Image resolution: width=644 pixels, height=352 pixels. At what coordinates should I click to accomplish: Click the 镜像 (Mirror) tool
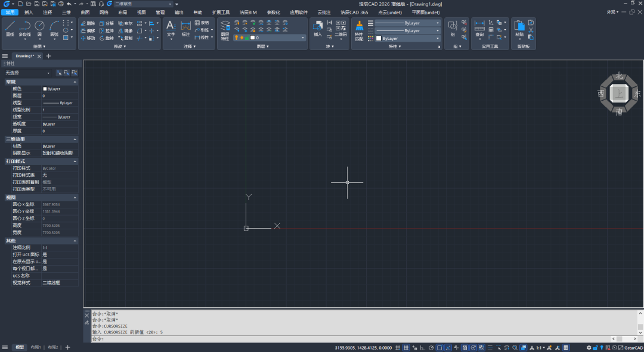tap(125, 31)
